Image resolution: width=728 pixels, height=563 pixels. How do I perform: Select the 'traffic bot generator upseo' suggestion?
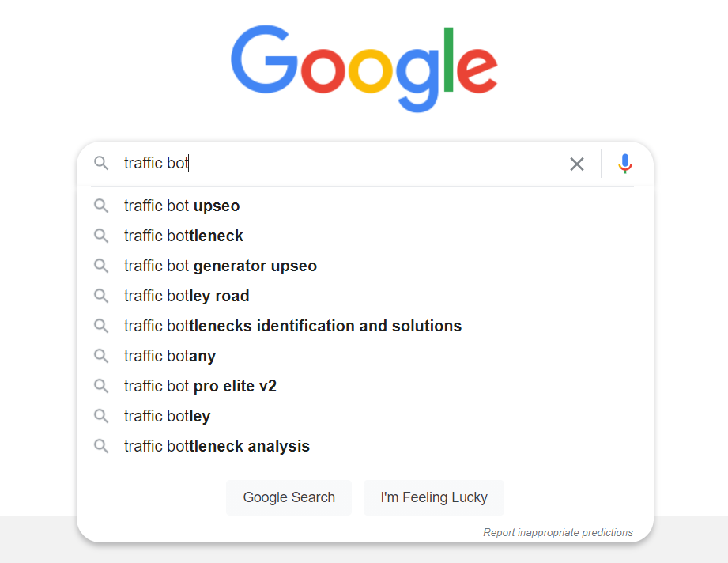pos(220,266)
